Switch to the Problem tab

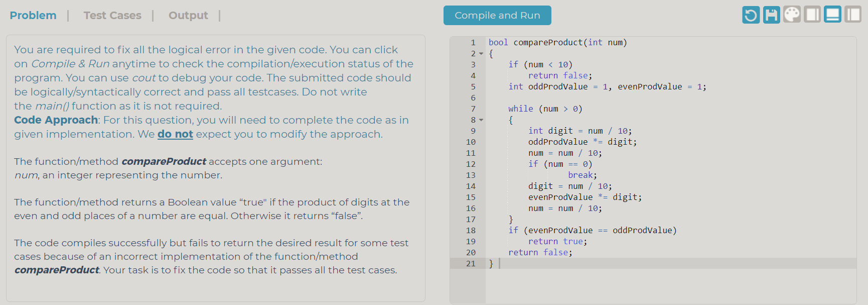point(33,16)
